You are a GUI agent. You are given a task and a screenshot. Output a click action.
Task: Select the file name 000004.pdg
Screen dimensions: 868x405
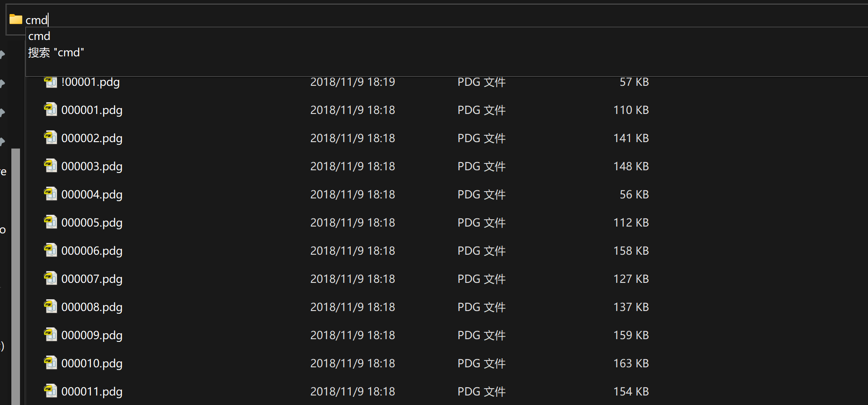pyautogui.click(x=92, y=195)
